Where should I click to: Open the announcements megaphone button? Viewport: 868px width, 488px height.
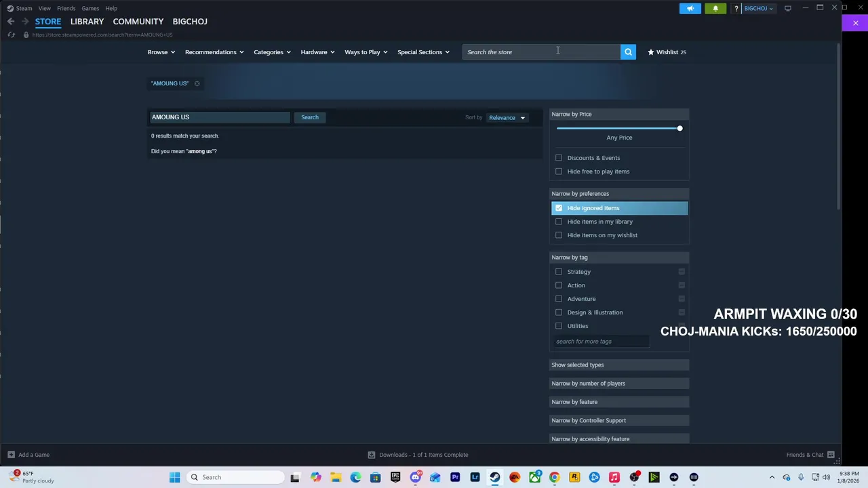[x=690, y=8]
